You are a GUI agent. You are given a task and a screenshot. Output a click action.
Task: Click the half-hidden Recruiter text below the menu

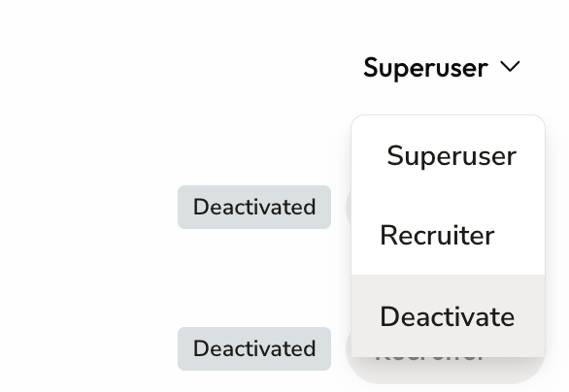[x=430, y=359]
